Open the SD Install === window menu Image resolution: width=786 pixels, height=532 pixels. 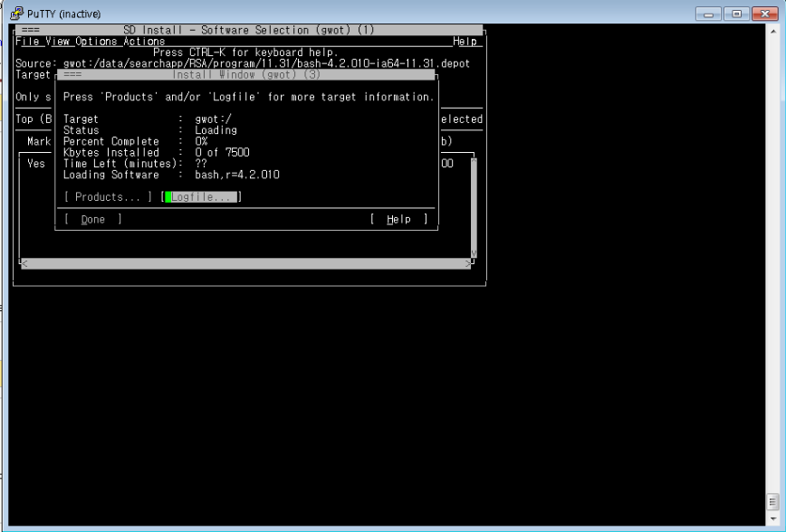pos(30,30)
